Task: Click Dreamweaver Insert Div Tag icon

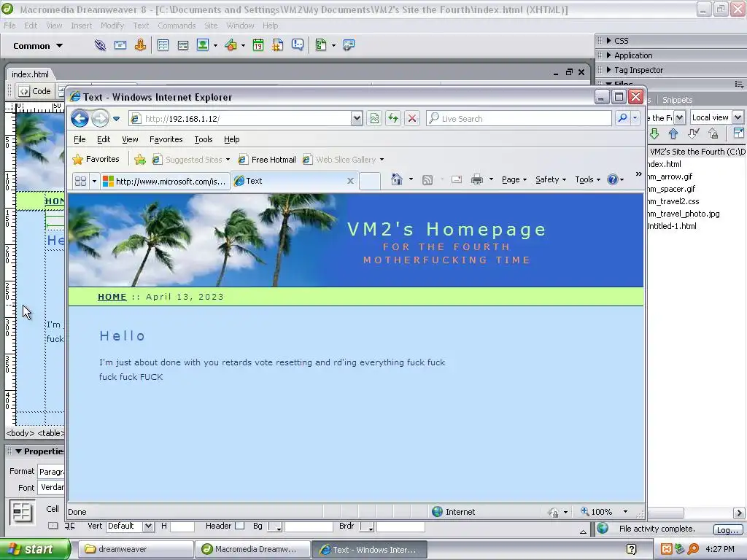Action: [182, 45]
